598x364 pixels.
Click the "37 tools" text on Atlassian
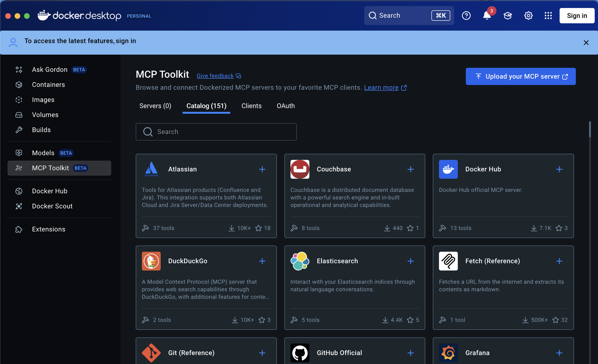click(164, 228)
